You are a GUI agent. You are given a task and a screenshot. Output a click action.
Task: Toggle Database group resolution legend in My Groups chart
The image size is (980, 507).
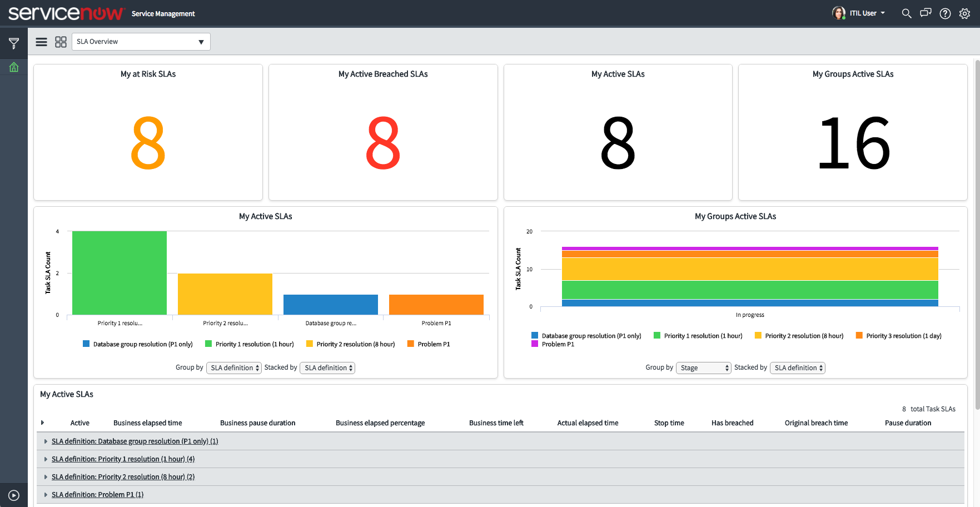[586, 336]
